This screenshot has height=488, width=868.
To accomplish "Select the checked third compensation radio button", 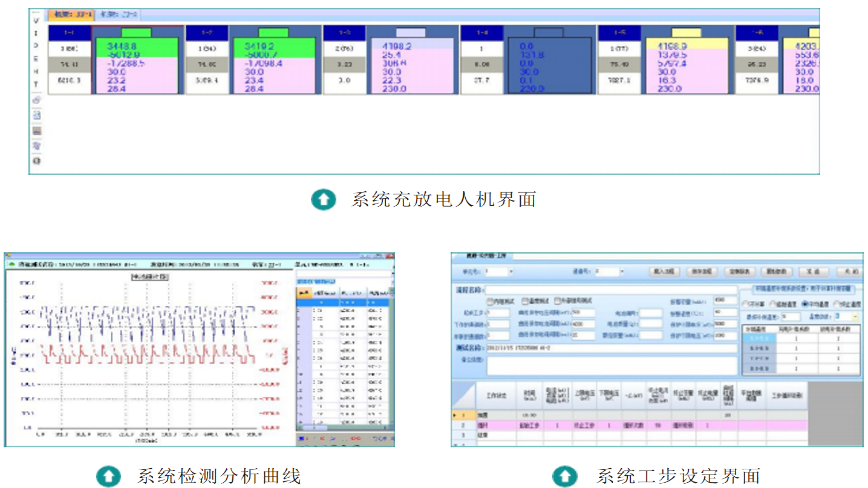I will 805,304.
